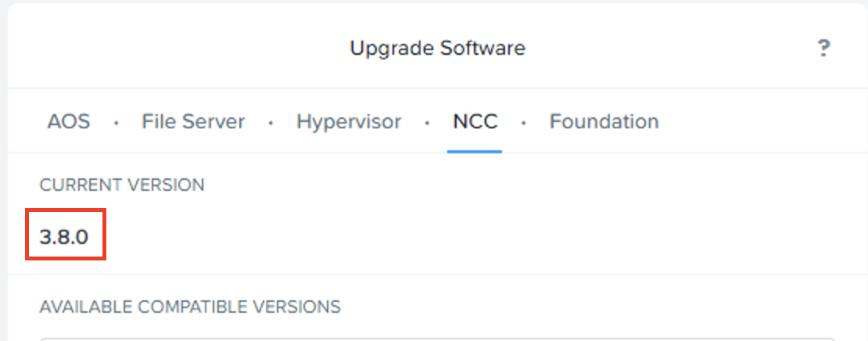Viewport: 868px width, 341px height.
Task: Open the help question mark icon
Action: [823, 49]
